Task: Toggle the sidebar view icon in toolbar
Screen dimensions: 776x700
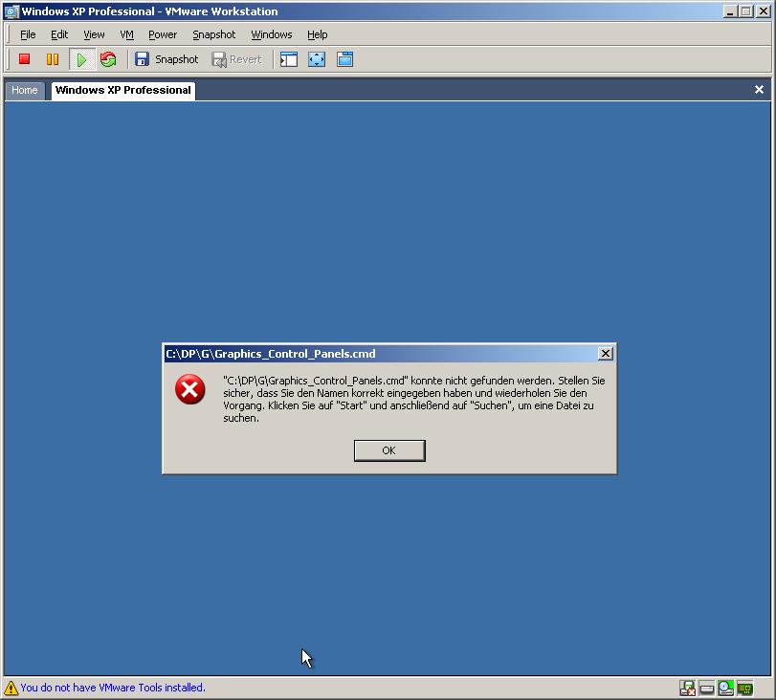Action: [x=289, y=59]
